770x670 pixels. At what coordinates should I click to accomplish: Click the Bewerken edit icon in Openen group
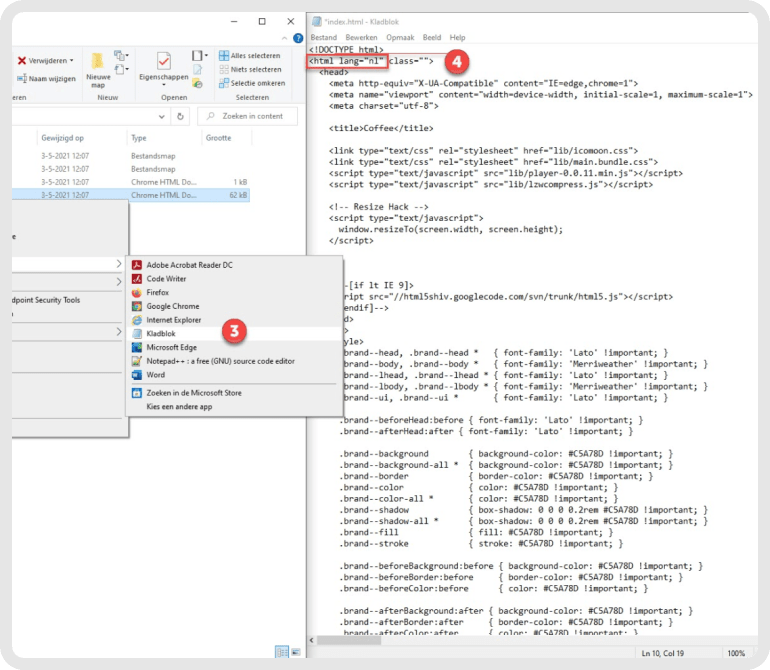[197, 70]
